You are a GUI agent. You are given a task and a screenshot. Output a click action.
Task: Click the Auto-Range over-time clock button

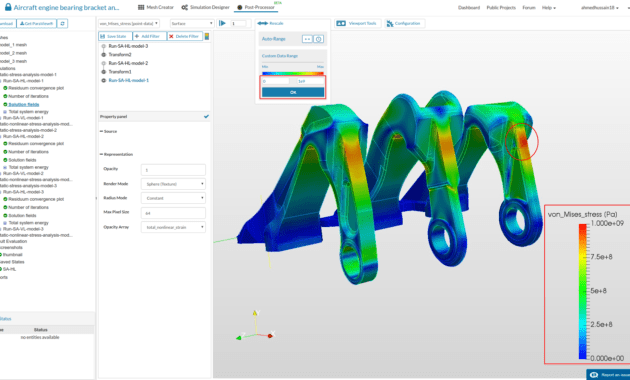pyautogui.click(x=319, y=39)
